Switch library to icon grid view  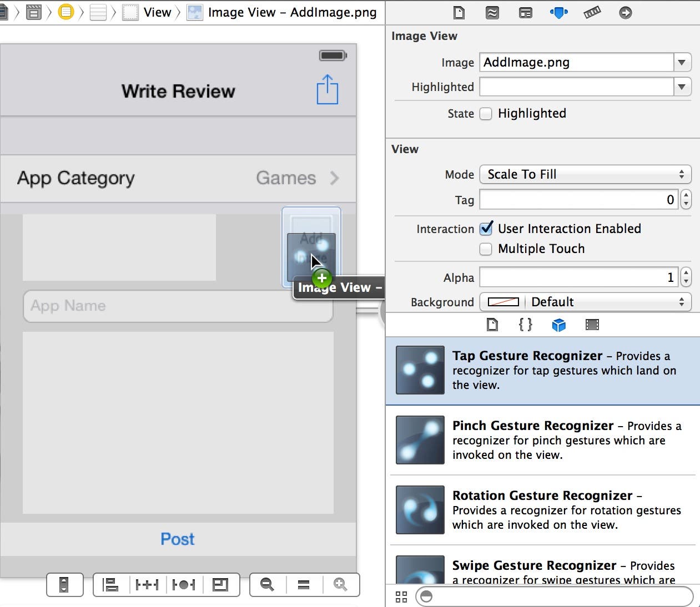click(x=401, y=597)
